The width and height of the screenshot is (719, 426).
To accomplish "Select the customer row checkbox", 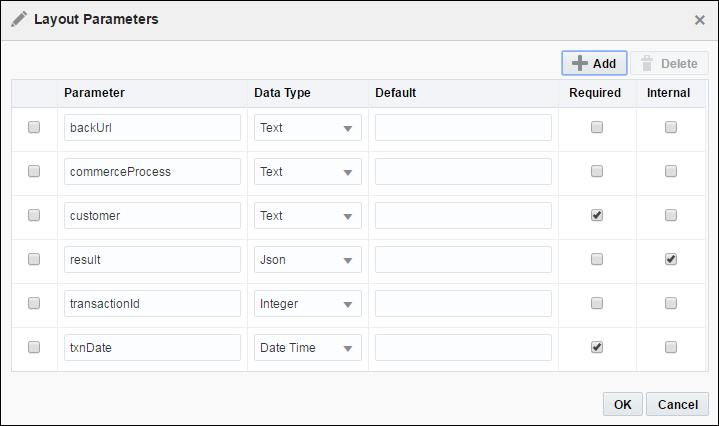I will click(34, 215).
